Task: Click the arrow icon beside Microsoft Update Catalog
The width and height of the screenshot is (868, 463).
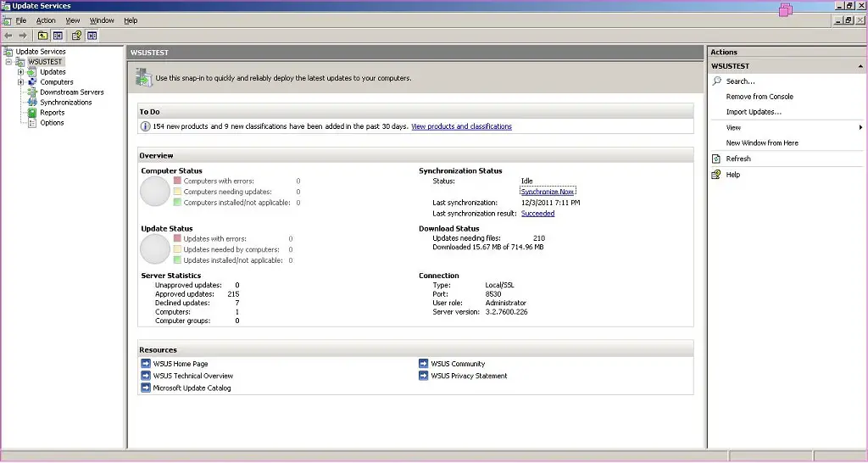Action: [x=146, y=388]
